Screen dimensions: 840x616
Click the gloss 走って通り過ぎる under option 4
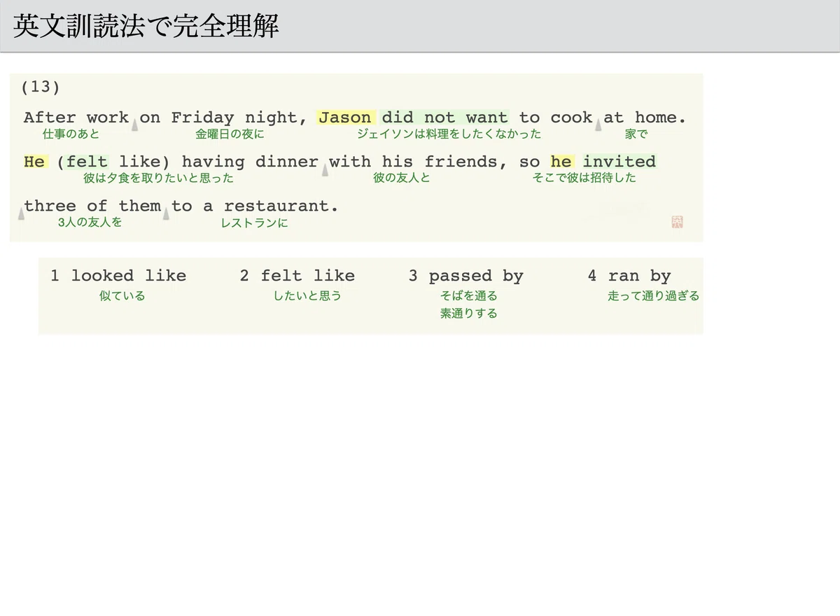click(654, 296)
